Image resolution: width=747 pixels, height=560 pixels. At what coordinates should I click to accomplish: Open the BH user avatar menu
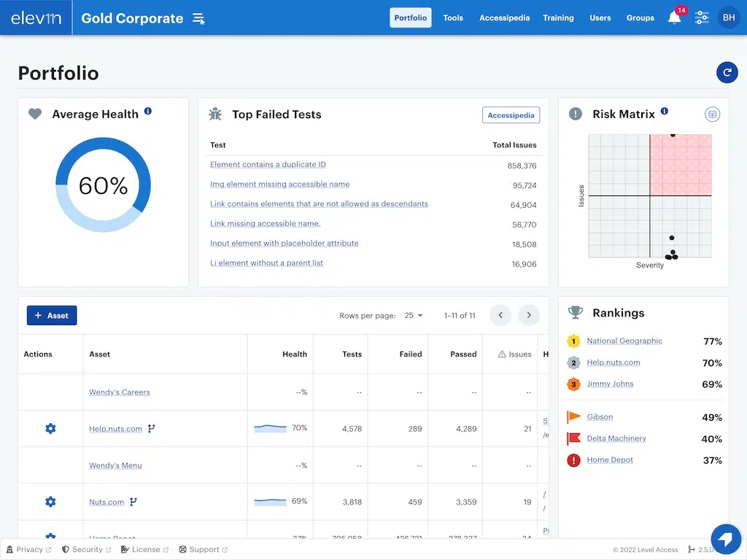click(x=729, y=17)
